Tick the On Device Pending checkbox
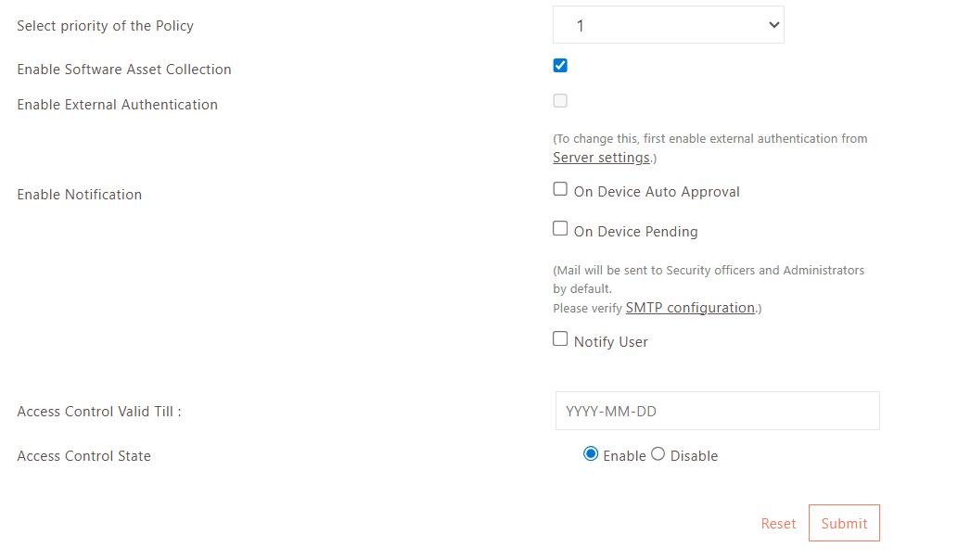This screenshot has height=560, width=958. 560,228
